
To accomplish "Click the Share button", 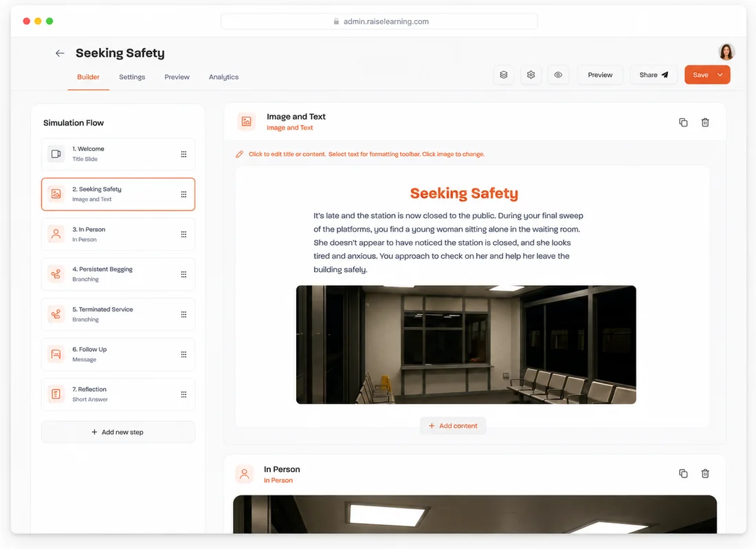I will tap(654, 75).
